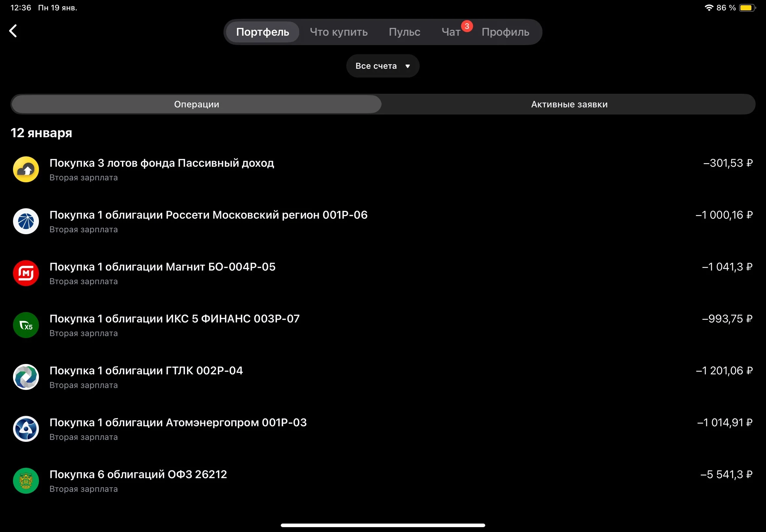Tap the green X5 logo icon
This screenshot has width=766, height=532.
[26, 325]
